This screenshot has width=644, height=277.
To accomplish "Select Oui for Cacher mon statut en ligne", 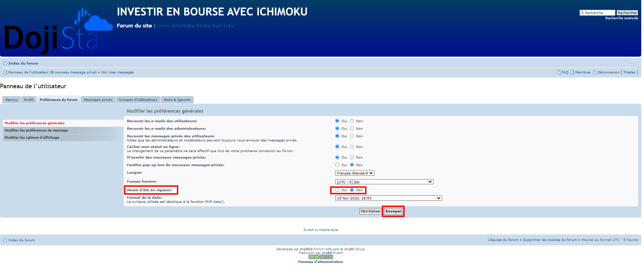I will coord(337,147).
